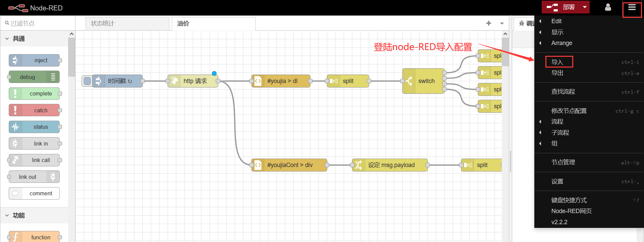The image size is (644, 242).
Task: Select the catch node in palette
Action: [35, 110]
